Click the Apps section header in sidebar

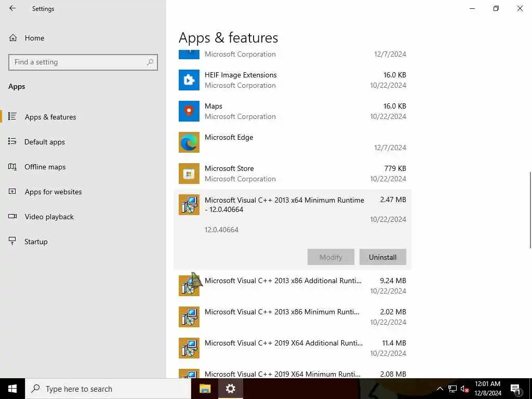(x=17, y=87)
